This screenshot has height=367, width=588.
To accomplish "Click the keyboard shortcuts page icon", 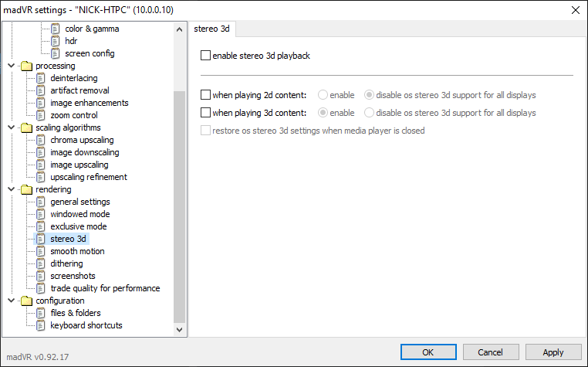I will tap(41, 325).
